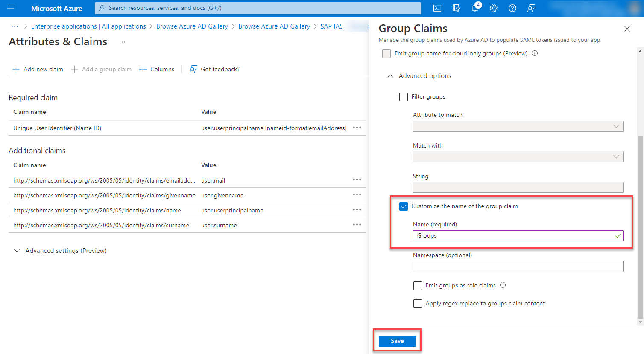This screenshot has height=354, width=644.
Task: Enable Emit groups as role claims
Action: point(418,286)
